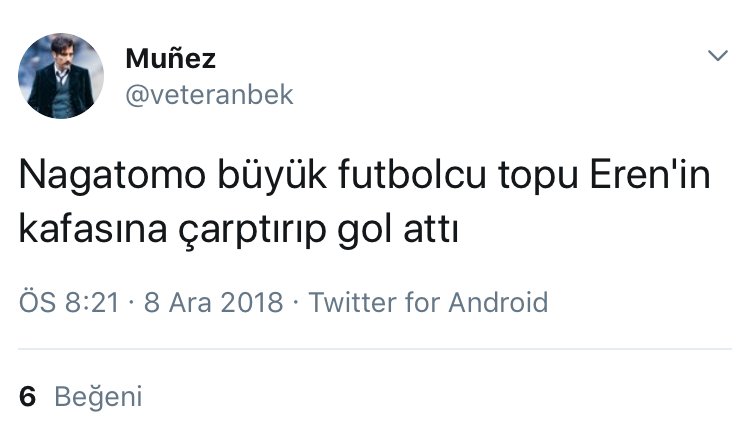Open the Twitter for Android source link

[x=429, y=302]
